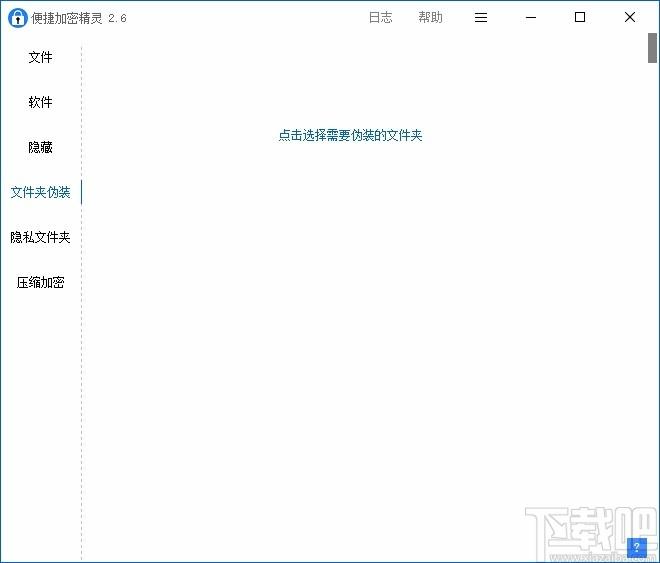Screen dimensions: 660x563
Task: Switch to the 文件 tab
Action: click(x=40, y=57)
